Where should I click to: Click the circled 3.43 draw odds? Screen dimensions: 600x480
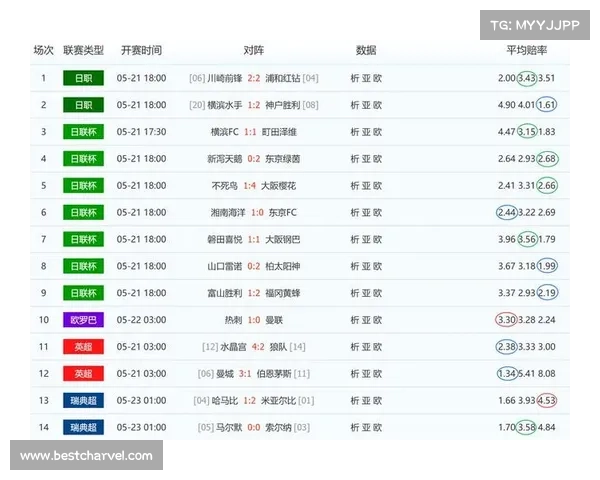pos(527,78)
